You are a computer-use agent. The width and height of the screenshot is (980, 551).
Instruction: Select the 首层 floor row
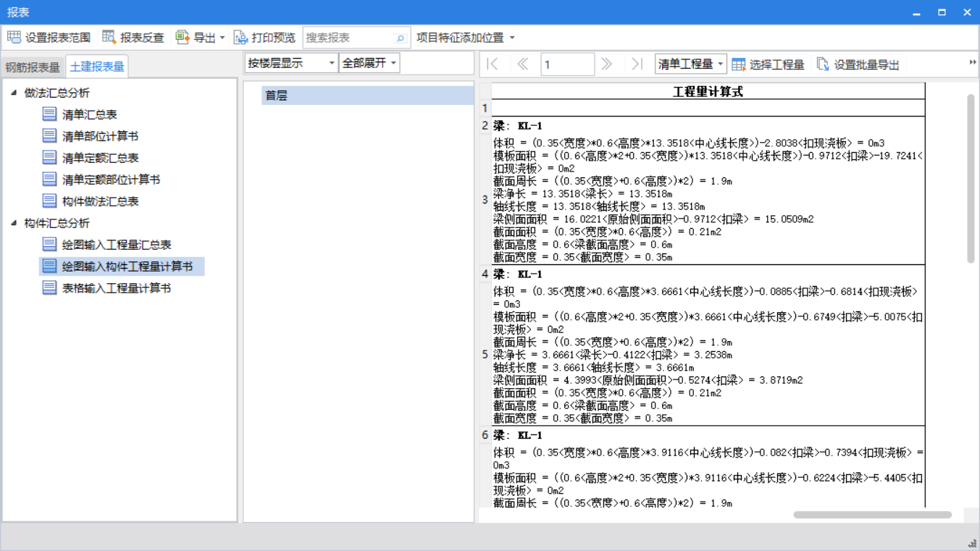click(367, 95)
